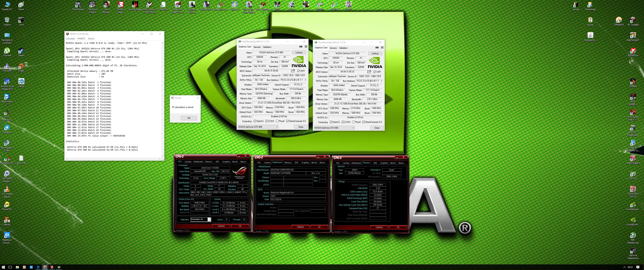Screen dimensions: 644x270
Task: Switch to Validation tab in right GPU-Z
Action: [343, 48]
